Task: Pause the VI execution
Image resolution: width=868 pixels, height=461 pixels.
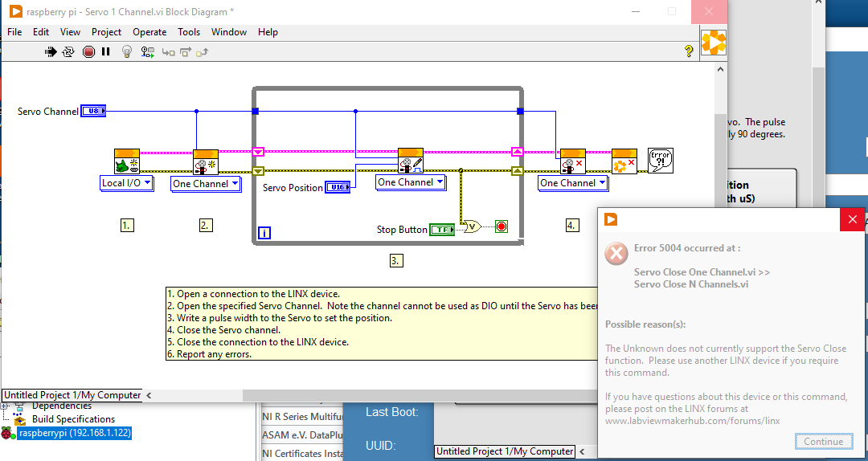Action: click(x=105, y=51)
